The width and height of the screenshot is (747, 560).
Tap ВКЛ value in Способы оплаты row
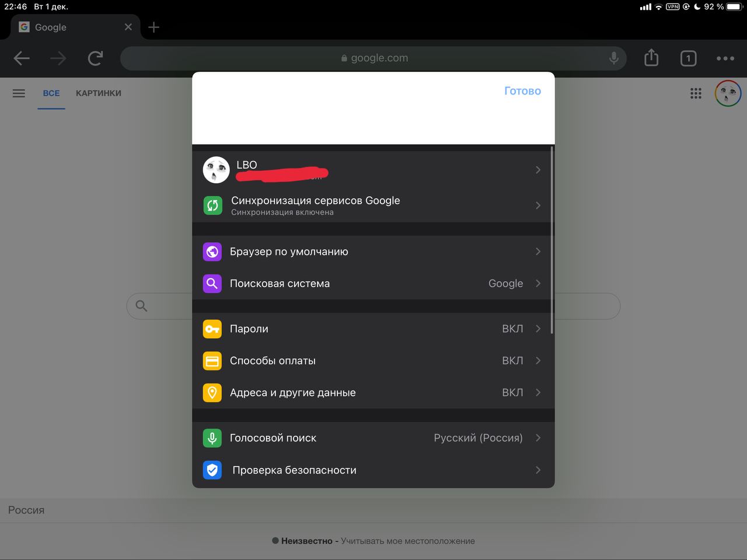[x=512, y=361]
